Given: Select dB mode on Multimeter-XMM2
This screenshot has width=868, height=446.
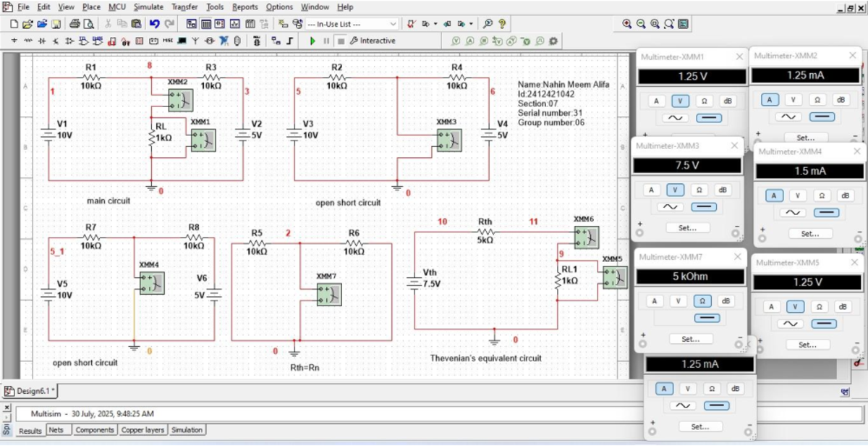Looking at the screenshot, I should point(841,100).
